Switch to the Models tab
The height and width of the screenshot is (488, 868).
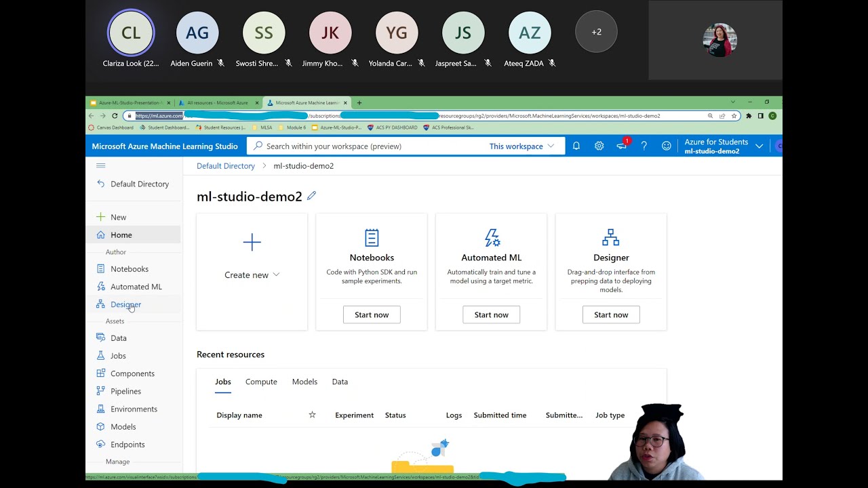(304, 382)
